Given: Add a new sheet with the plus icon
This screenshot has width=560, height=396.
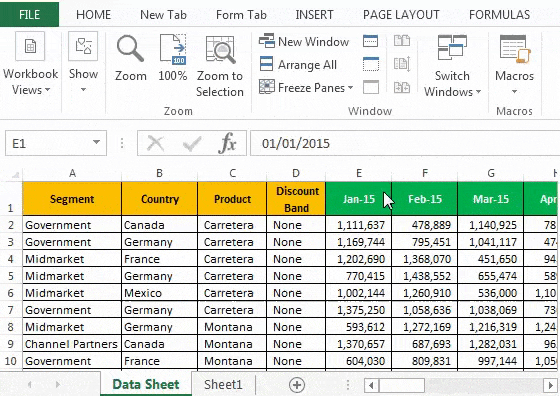Looking at the screenshot, I should tap(297, 385).
